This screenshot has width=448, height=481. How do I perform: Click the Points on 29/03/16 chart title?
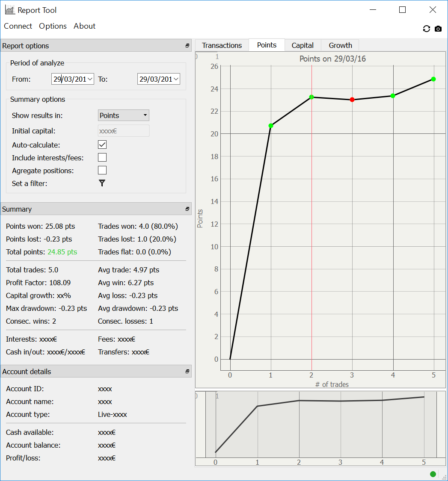tap(332, 59)
